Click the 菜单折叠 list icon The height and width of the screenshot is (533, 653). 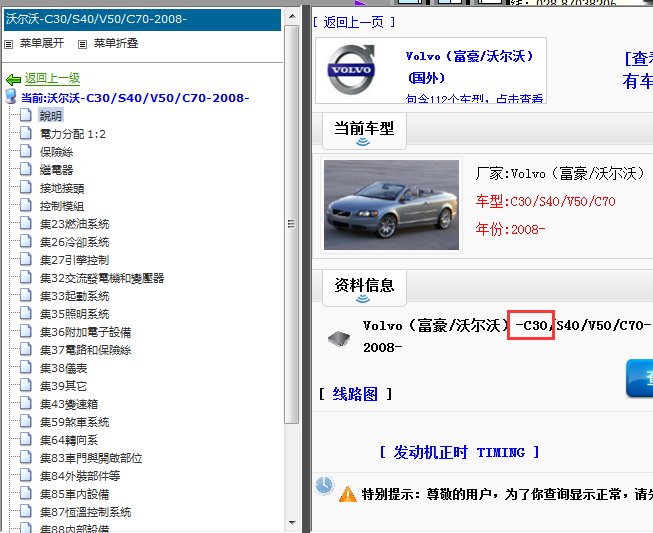(x=82, y=44)
